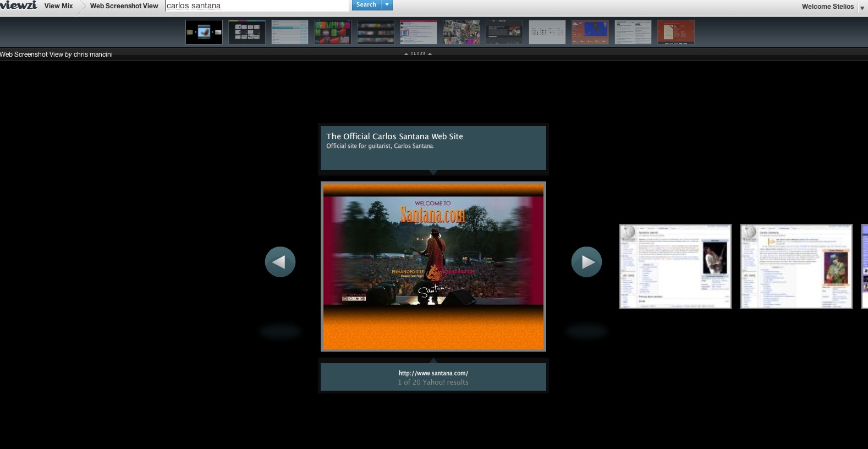The height and width of the screenshot is (449, 868).
Task: Click the blue Search button
Action: 366,5
